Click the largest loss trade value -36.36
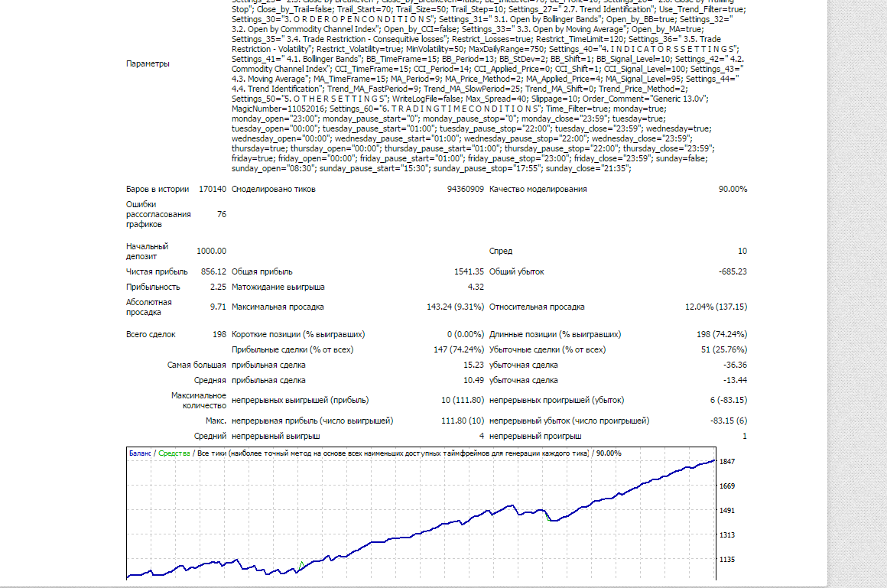 coord(735,365)
